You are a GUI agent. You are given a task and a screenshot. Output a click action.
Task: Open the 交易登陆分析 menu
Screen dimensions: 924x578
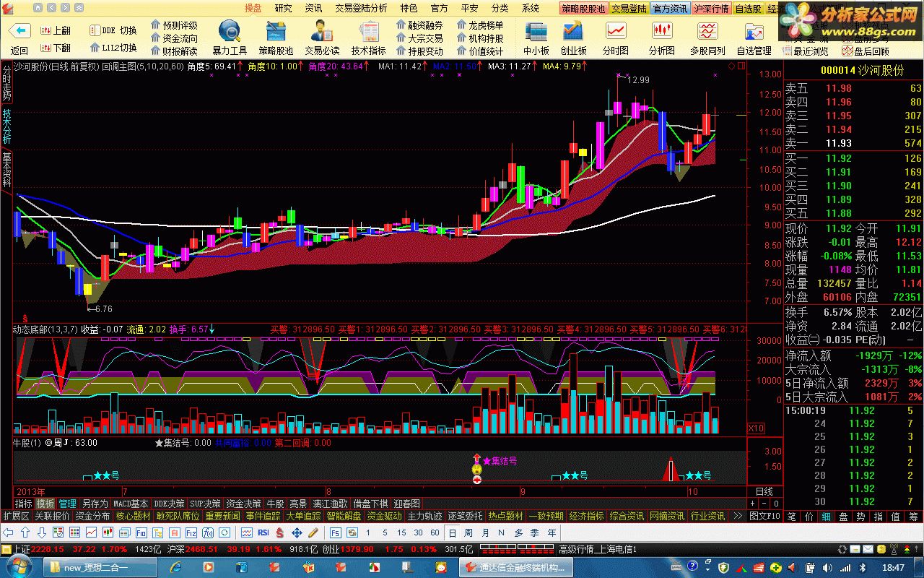pos(361,8)
